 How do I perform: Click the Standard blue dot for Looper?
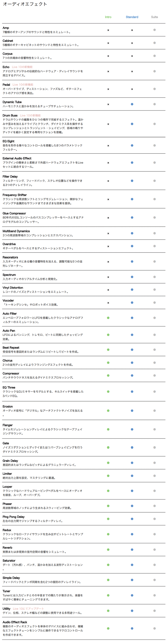tap(132, 491)
